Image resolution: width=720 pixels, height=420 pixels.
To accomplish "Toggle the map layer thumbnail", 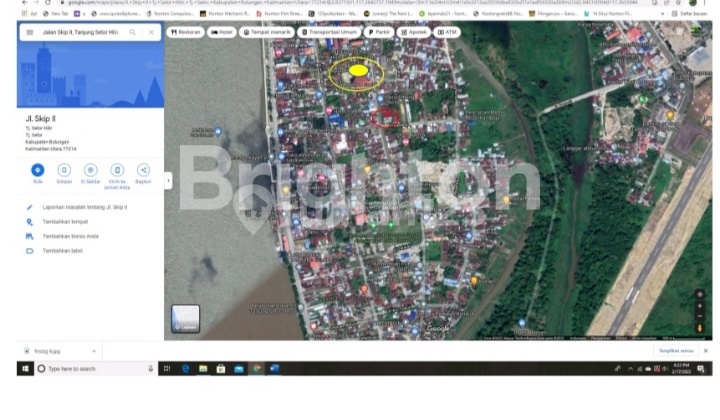I will click(186, 318).
